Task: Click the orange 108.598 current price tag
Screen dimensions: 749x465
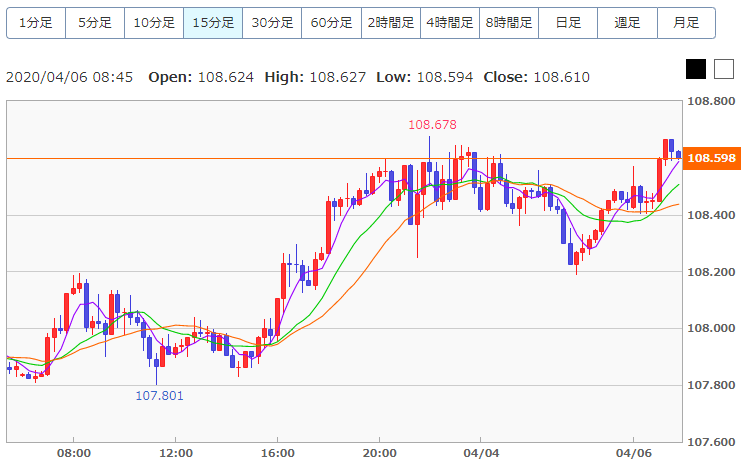Action: (711, 158)
